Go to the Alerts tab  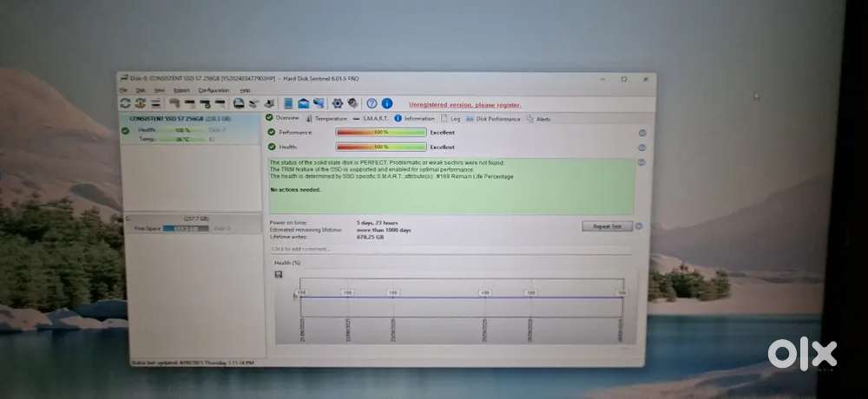click(539, 118)
